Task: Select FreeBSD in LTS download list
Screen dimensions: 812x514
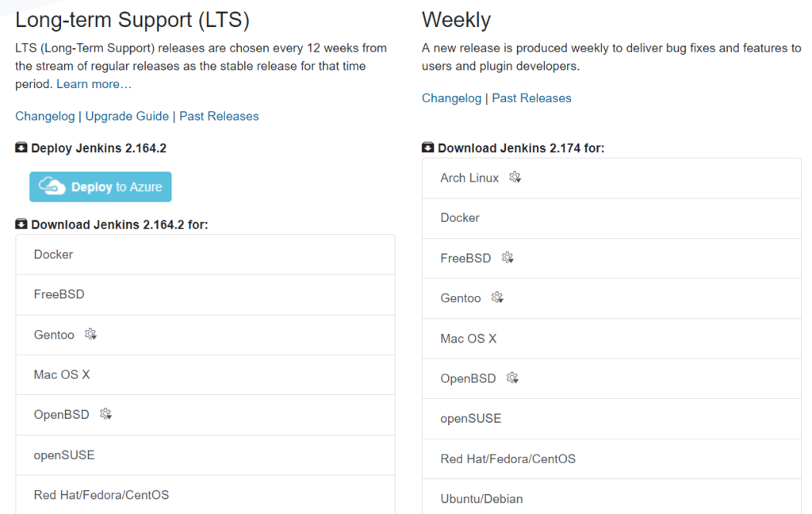Action: pos(205,294)
